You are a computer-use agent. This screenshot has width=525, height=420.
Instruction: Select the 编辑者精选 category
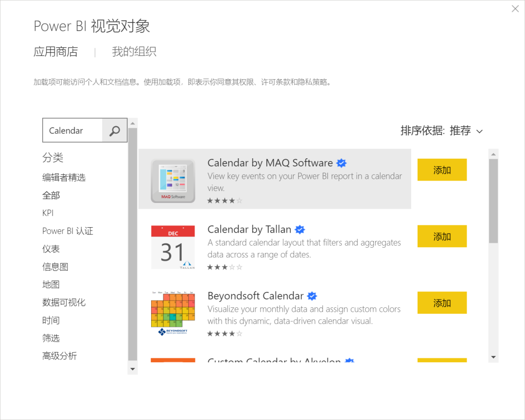coord(64,178)
